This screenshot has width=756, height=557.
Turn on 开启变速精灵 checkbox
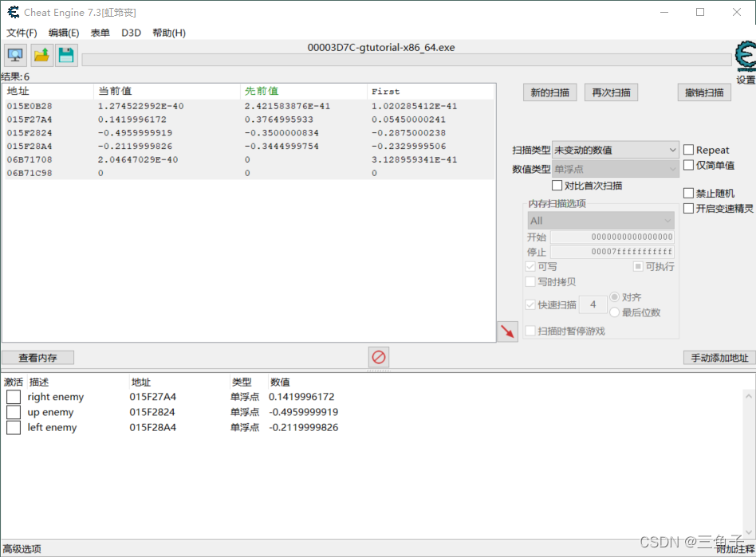click(688, 208)
